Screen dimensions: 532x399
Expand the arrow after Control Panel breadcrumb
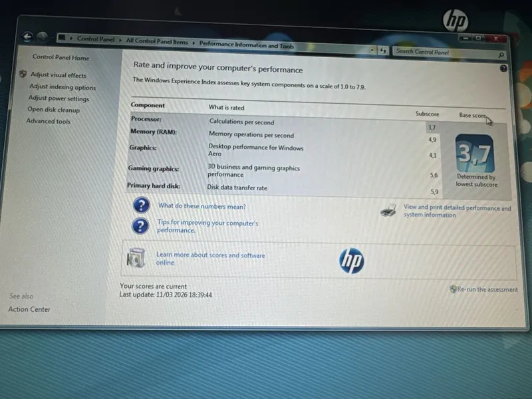point(120,40)
